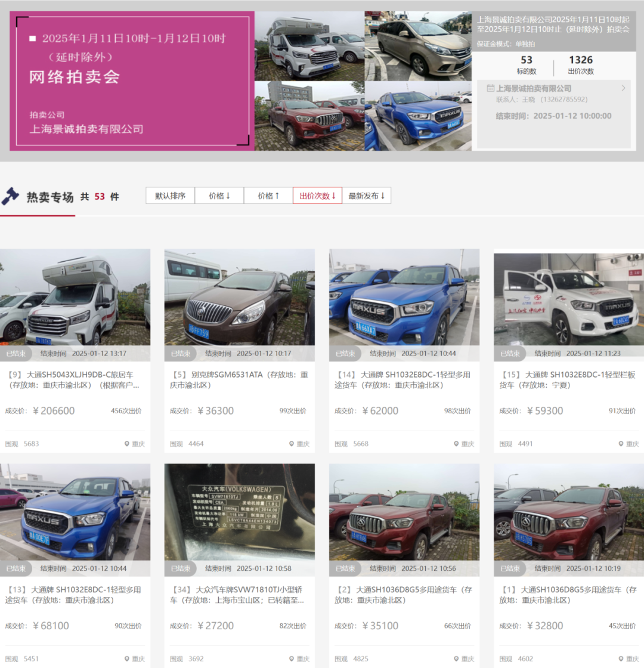Open lot 9 大通SH5043XLJH9DB-C旅居车 title

coord(72,379)
